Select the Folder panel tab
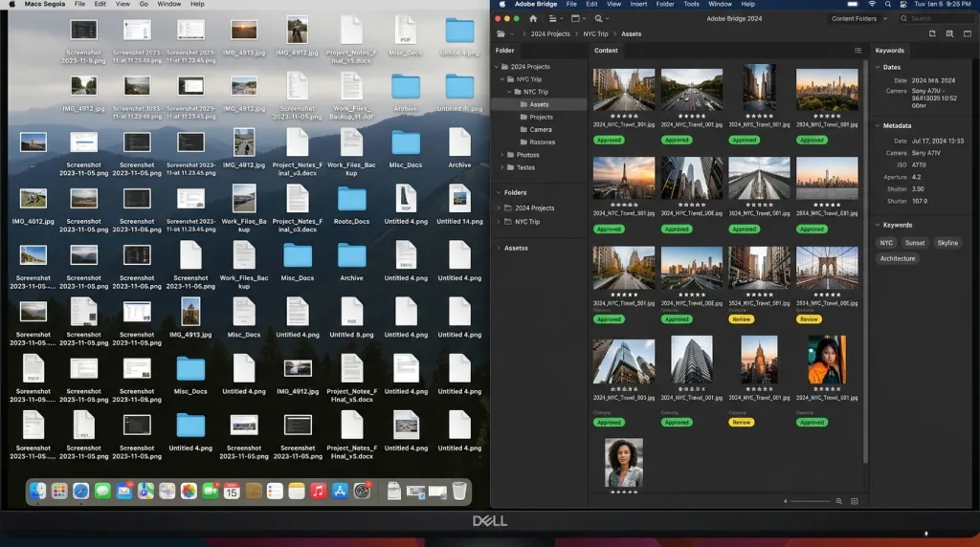Screen dimensions: 980x547 pyautogui.click(x=505, y=51)
